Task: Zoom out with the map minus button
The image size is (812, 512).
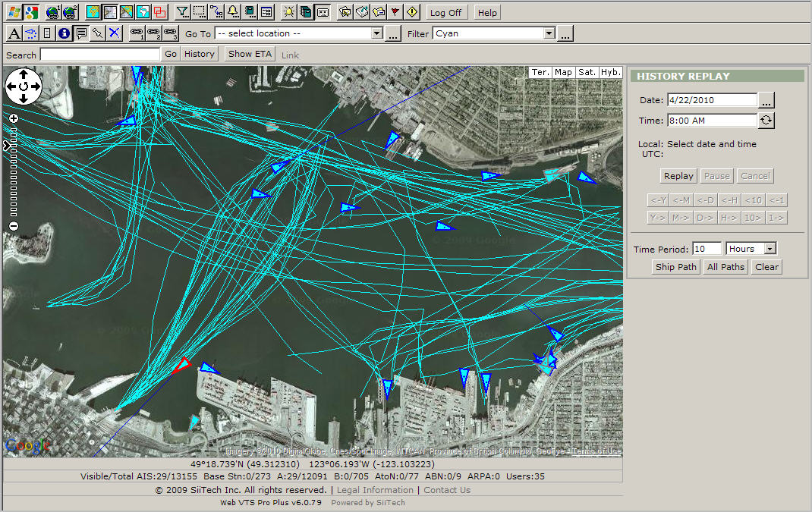Action: pos(14,226)
